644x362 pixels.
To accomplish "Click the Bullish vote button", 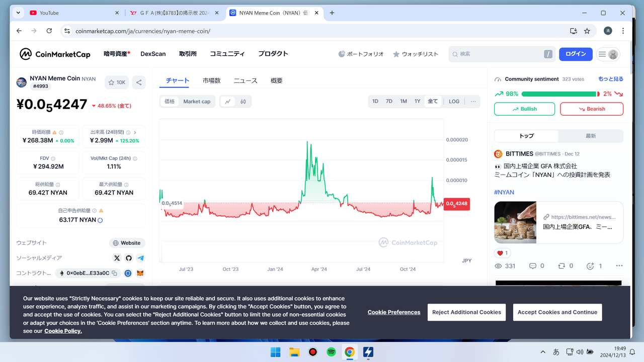I will 524,109.
